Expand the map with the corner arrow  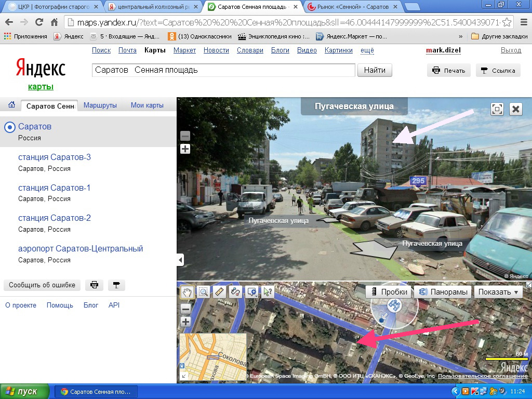[528, 284]
